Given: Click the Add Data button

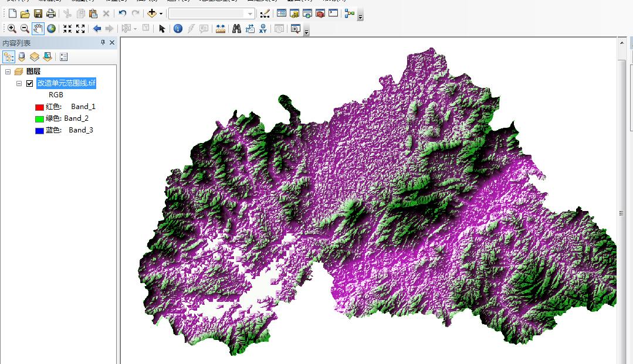Looking at the screenshot, I should click(152, 13).
